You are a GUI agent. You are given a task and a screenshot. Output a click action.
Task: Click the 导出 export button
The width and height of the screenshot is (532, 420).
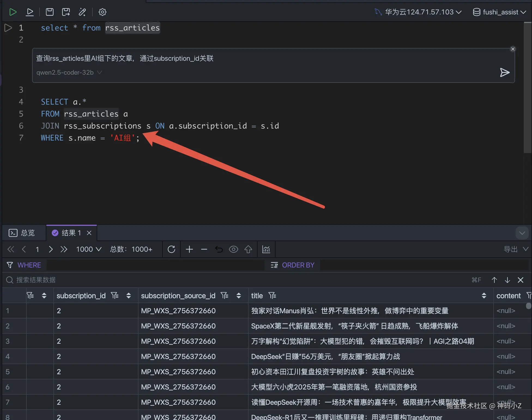(510, 249)
